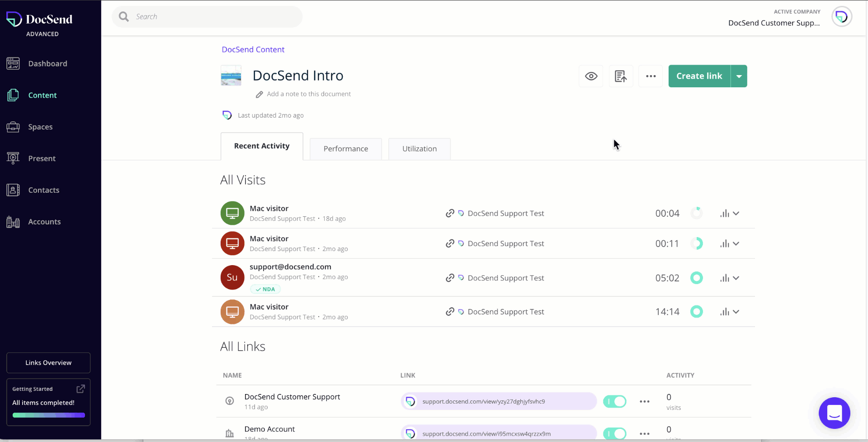This screenshot has height=442, width=868.
Task: Click link icon in support@docsend.com row
Action: [450, 278]
